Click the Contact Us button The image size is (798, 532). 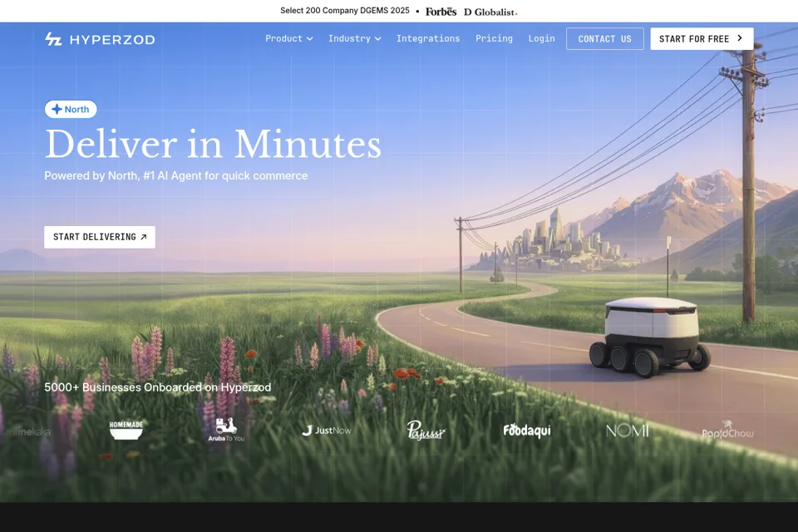(x=604, y=39)
